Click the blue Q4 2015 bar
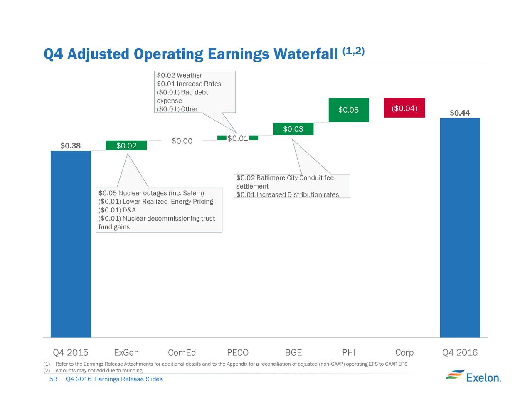The height and width of the screenshot is (411, 532). click(71, 244)
